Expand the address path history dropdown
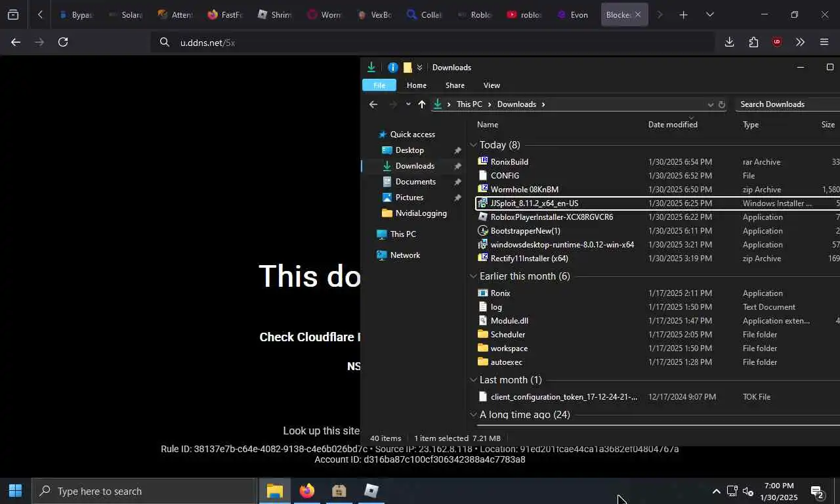The width and height of the screenshot is (840, 504). pyautogui.click(x=710, y=104)
